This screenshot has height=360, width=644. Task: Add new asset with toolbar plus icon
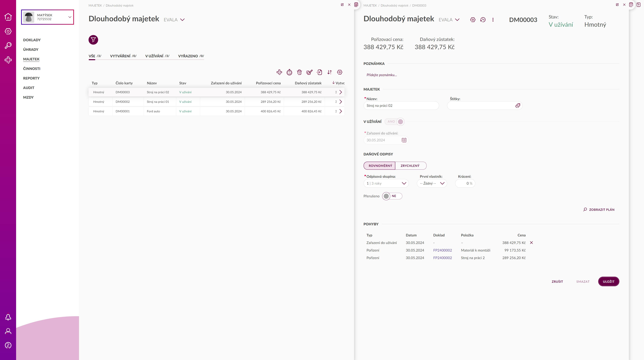tap(279, 72)
